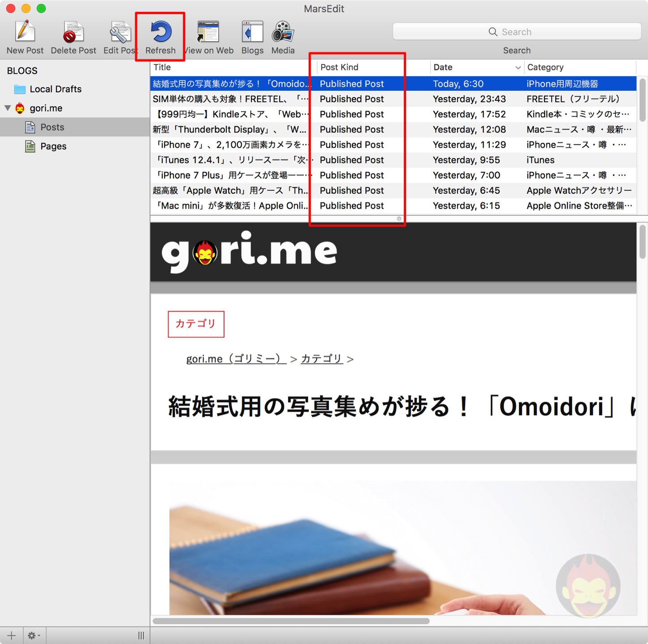Click the New Post toolbar icon
This screenshot has height=644, width=648.
point(25,32)
